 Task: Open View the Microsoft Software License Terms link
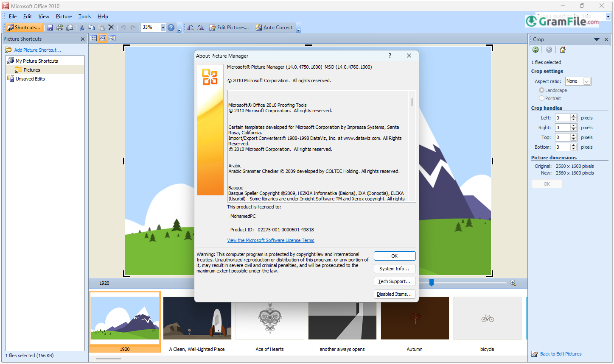(271, 240)
